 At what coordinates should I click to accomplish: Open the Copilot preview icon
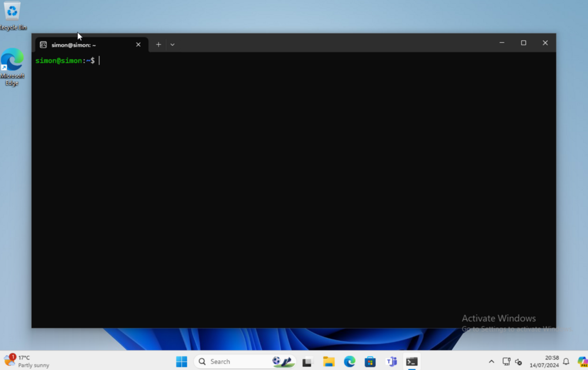(x=582, y=362)
